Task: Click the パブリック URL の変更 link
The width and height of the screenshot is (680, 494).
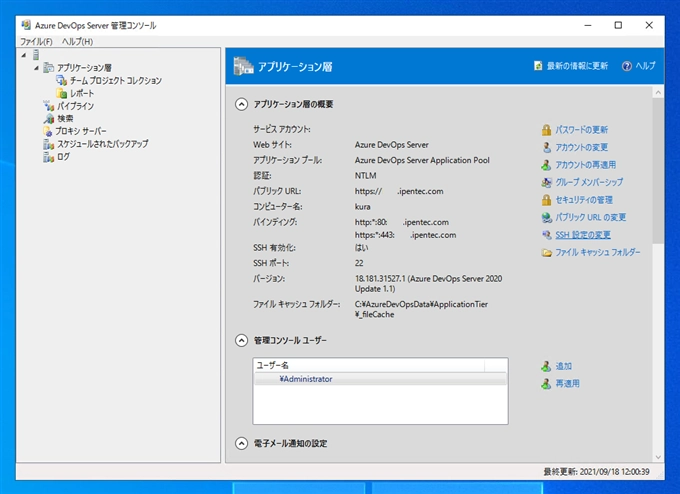Action: pyautogui.click(x=591, y=217)
